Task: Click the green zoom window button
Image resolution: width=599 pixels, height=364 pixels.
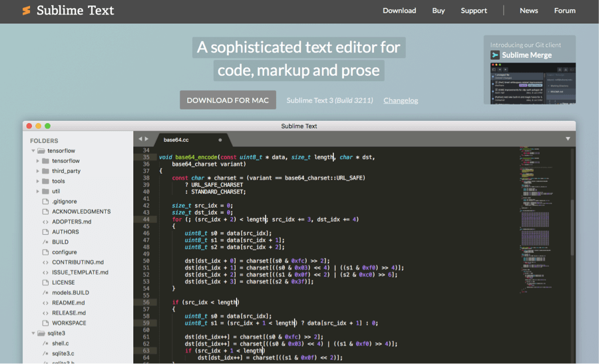Action: pyautogui.click(x=47, y=126)
